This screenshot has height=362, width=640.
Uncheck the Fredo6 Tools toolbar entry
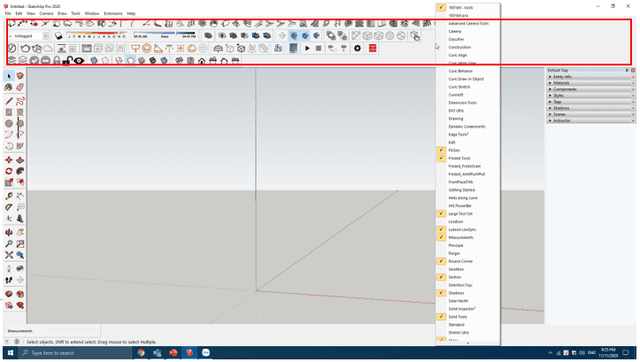468,158
